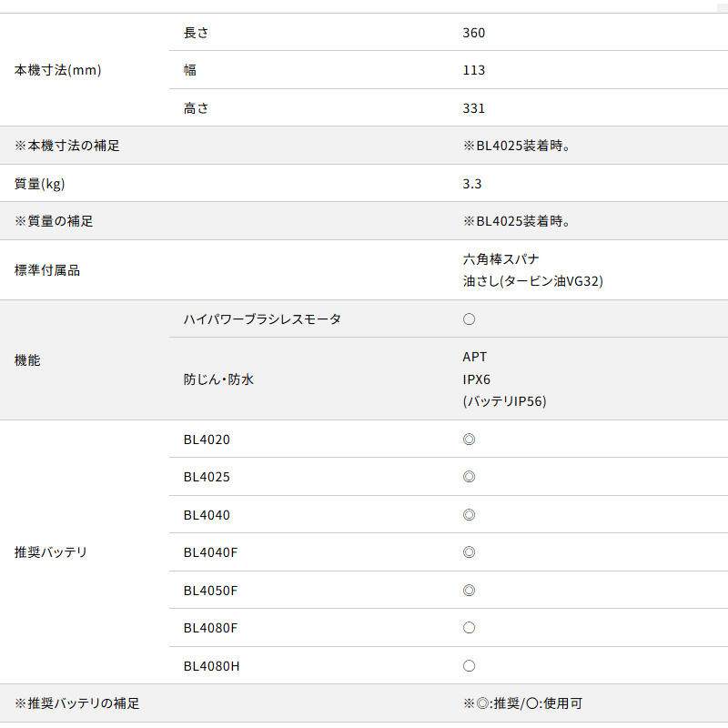Select the 本機寸法(mm) row header

[58, 70]
